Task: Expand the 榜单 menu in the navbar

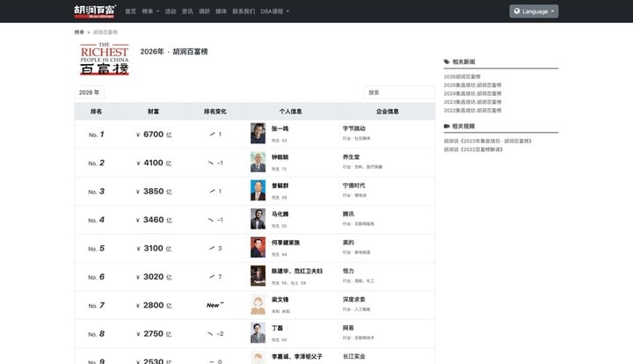Action: click(150, 11)
